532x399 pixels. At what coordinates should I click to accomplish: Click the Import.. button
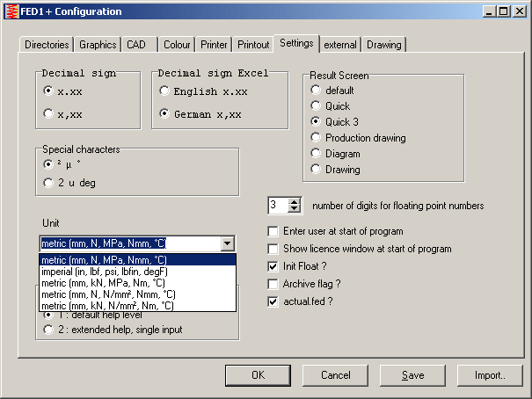click(x=489, y=375)
